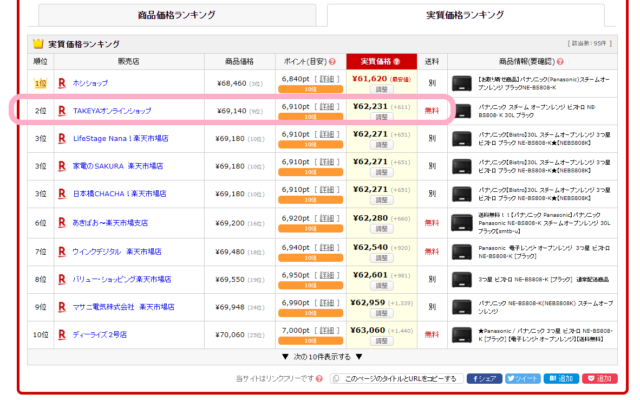The height and width of the screenshot is (400, 640).
Task: Click the blue B! 追加 bookmark button
Action: click(561, 379)
